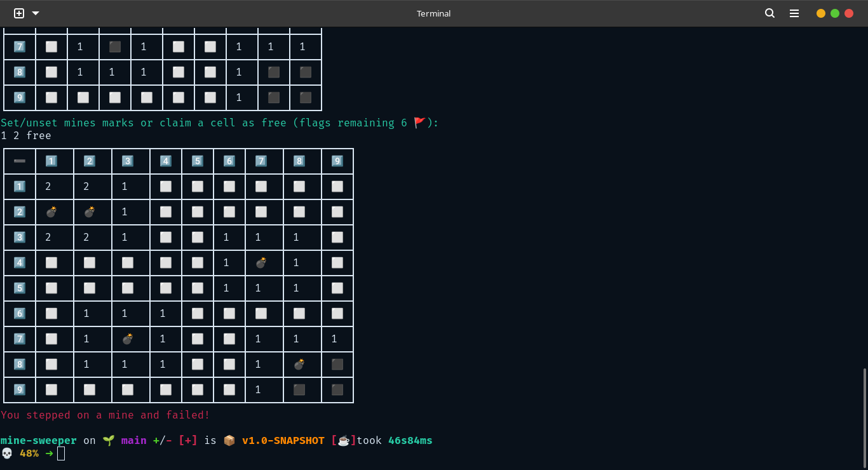Click row header 1 of the lower board

point(20,186)
